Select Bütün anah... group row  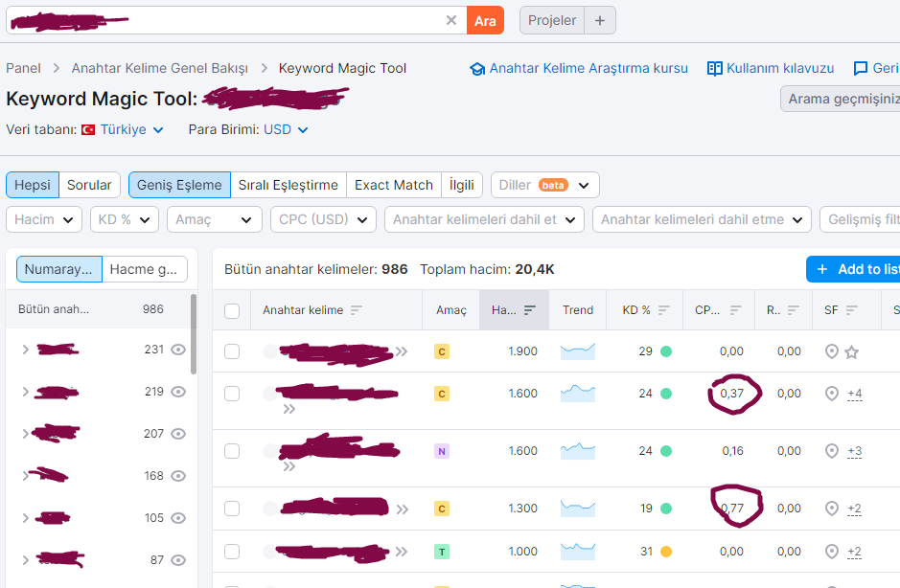click(98, 309)
